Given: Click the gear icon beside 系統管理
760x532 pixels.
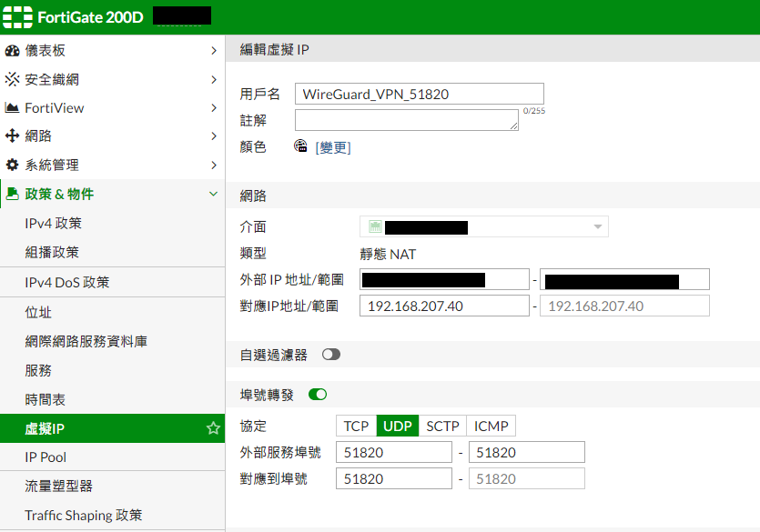Looking at the screenshot, I should tap(12, 165).
